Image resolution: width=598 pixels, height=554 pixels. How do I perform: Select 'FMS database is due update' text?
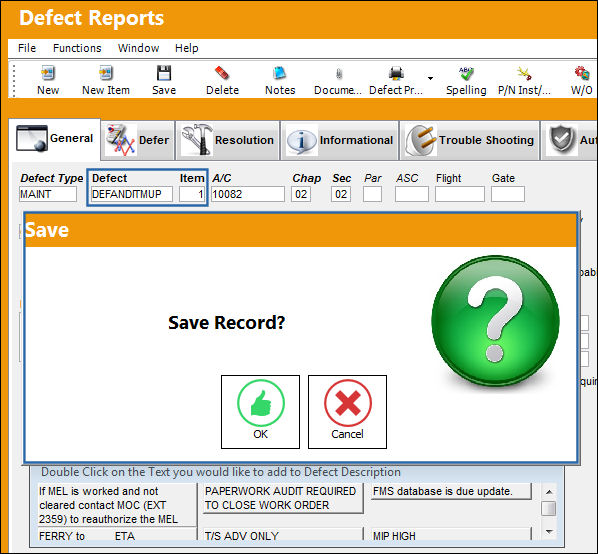click(451, 491)
